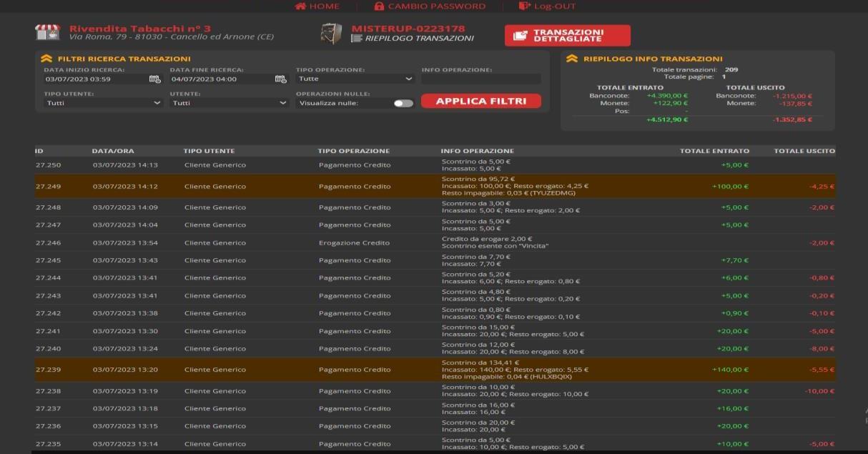Focus the INFO OPERAZIONE input field
The image size is (868, 454).
pos(481,79)
